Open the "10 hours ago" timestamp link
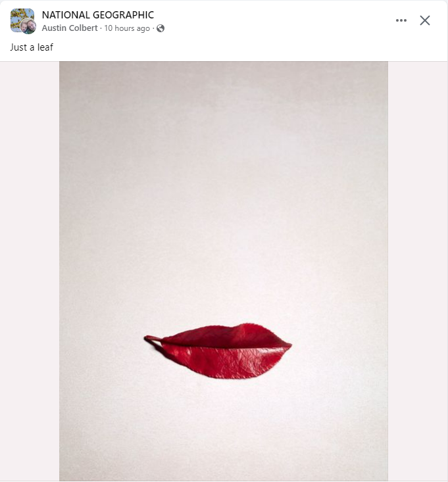448x482 pixels. (x=127, y=28)
